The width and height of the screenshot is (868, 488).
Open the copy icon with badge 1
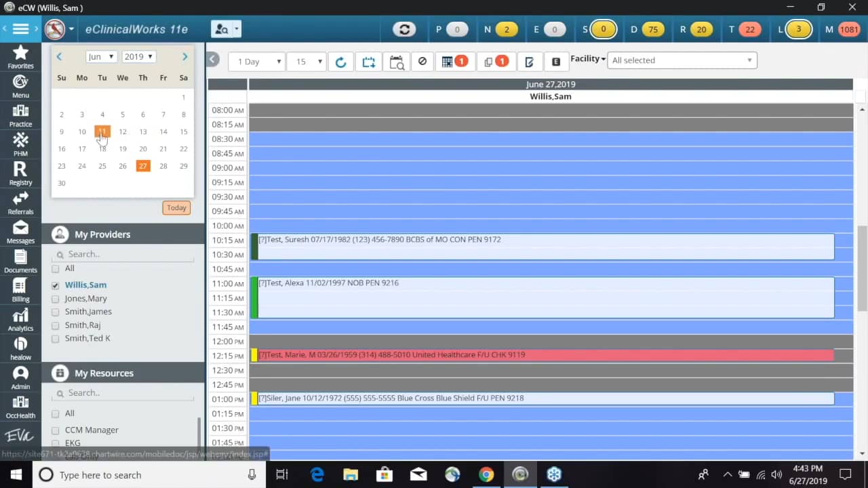pyautogui.click(x=495, y=62)
